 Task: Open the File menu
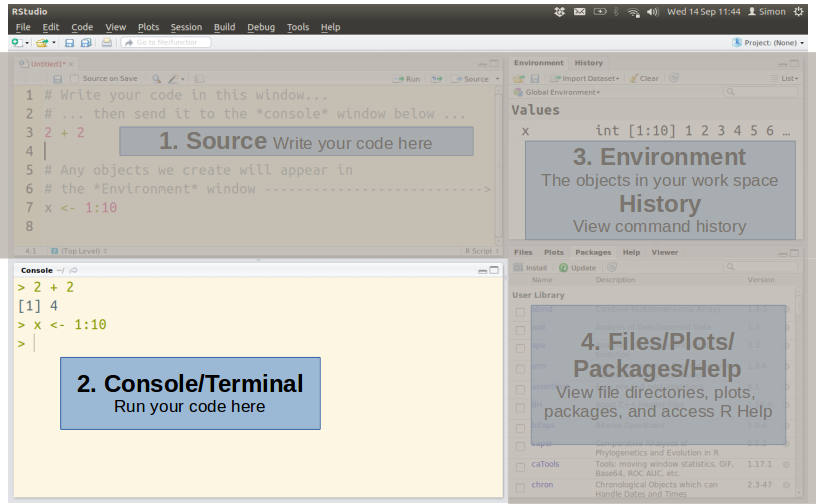click(23, 27)
